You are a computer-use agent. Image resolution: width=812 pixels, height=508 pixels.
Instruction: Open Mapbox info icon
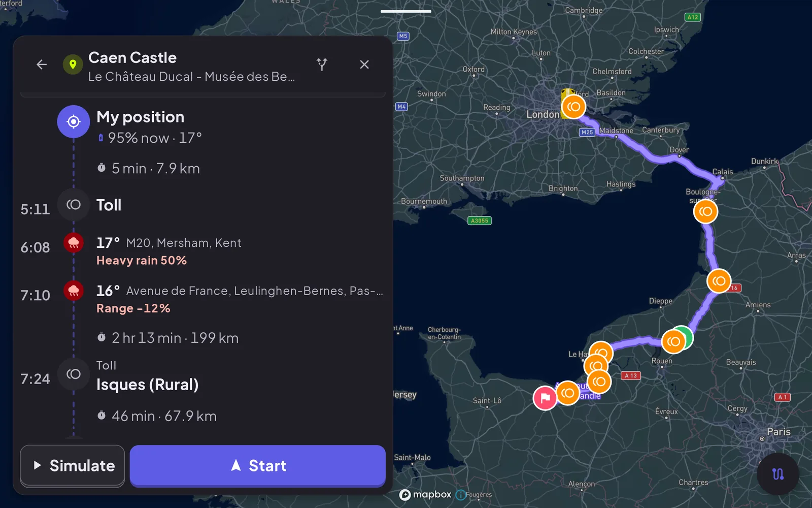pos(461,495)
